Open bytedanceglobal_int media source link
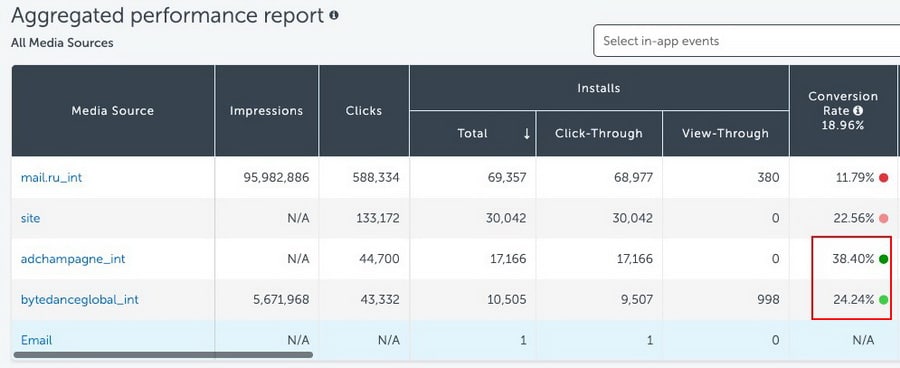This screenshot has width=900, height=368. point(79,299)
